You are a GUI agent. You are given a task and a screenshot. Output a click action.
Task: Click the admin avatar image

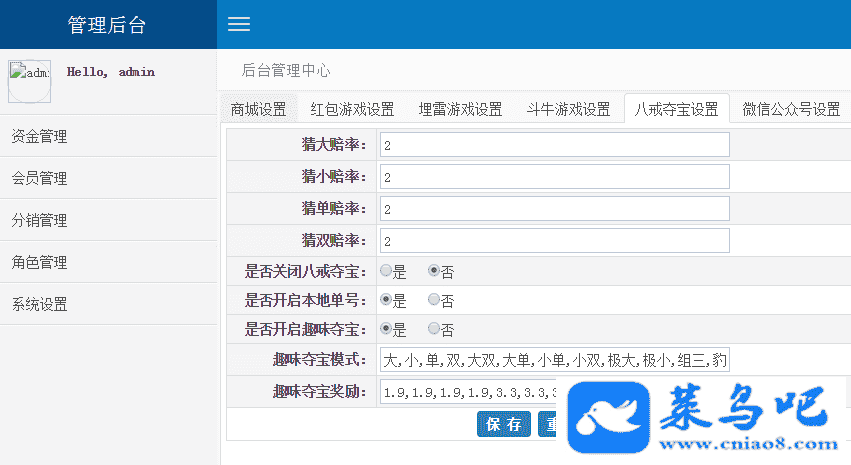[x=29, y=81]
